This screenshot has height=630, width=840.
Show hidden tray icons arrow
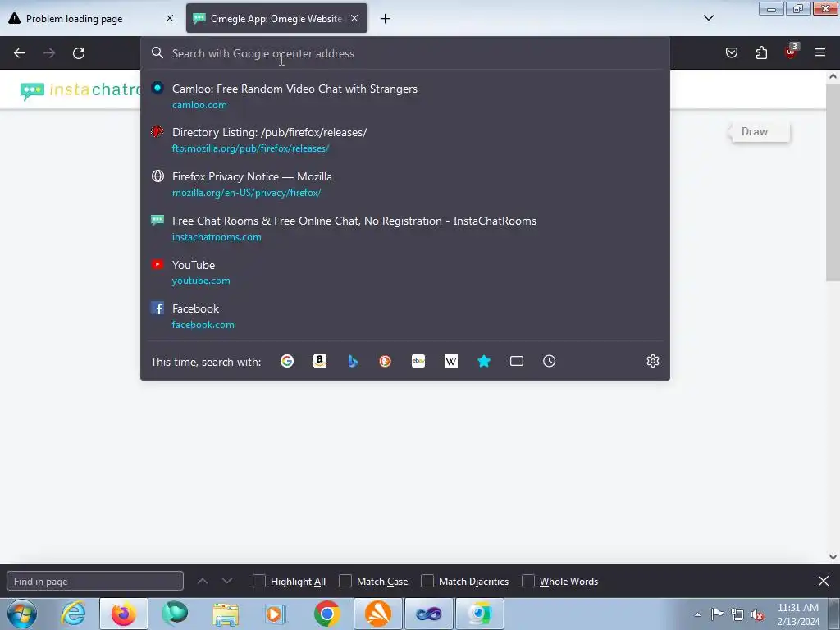(x=697, y=614)
